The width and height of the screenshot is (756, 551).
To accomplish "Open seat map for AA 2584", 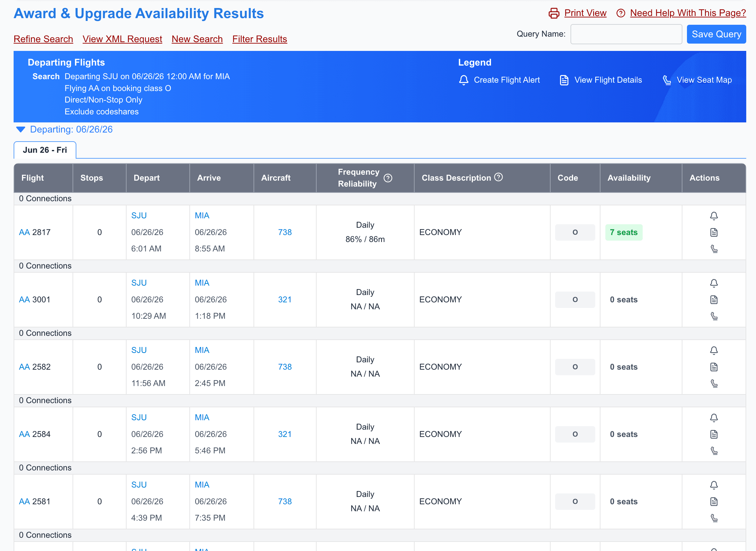I will (x=714, y=451).
